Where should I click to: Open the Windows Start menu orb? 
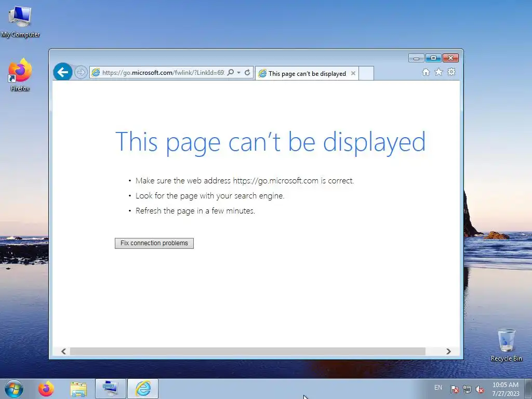14,389
